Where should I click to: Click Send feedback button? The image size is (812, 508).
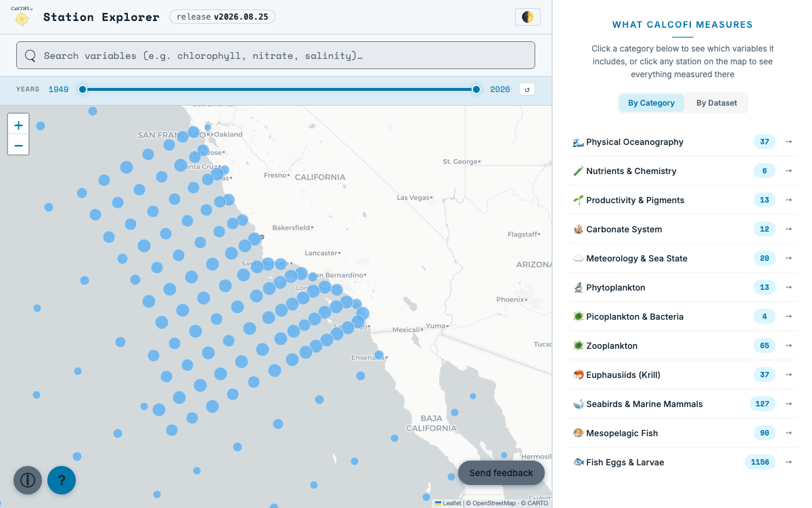point(501,473)
